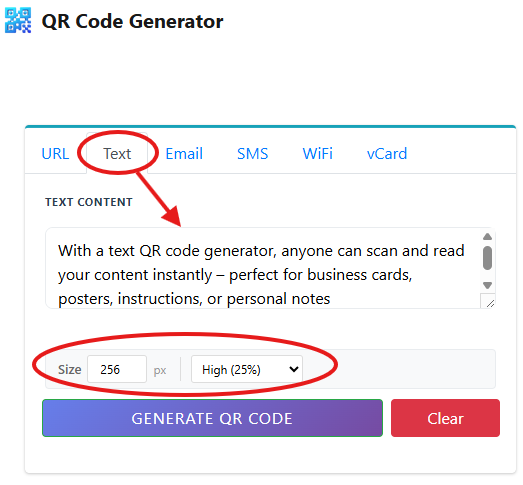Click the GENERATE QR CODE button
523x485 pixels.
[x=212, y=418]
